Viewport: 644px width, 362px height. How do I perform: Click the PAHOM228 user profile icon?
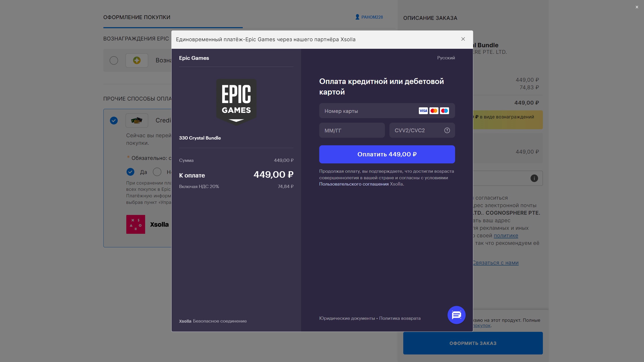click(x=357, y=17)
